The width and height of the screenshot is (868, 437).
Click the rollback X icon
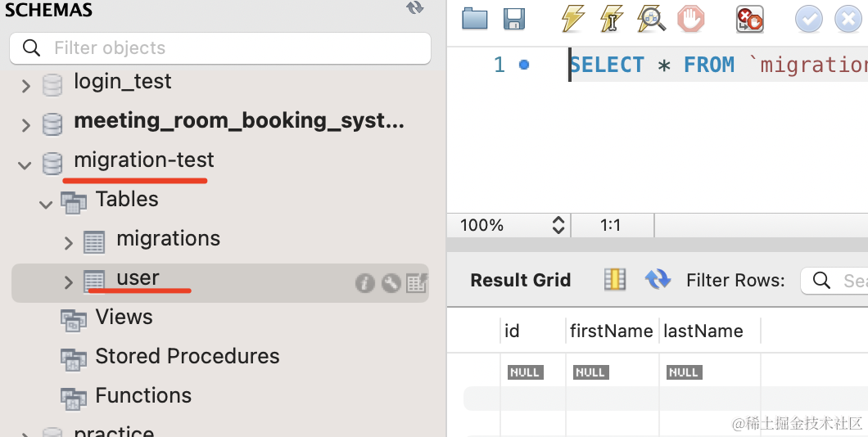pos(848,19)
